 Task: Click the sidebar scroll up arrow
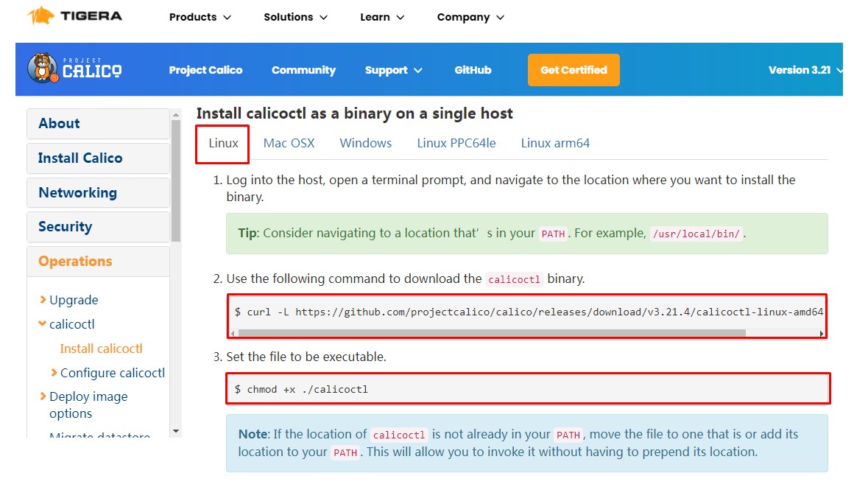[x=176, y=115]
